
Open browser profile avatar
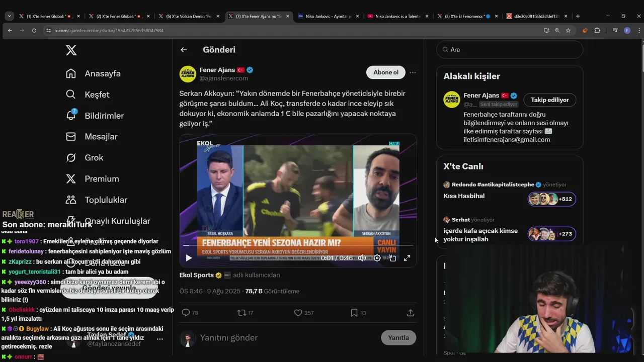click(627, 31)
